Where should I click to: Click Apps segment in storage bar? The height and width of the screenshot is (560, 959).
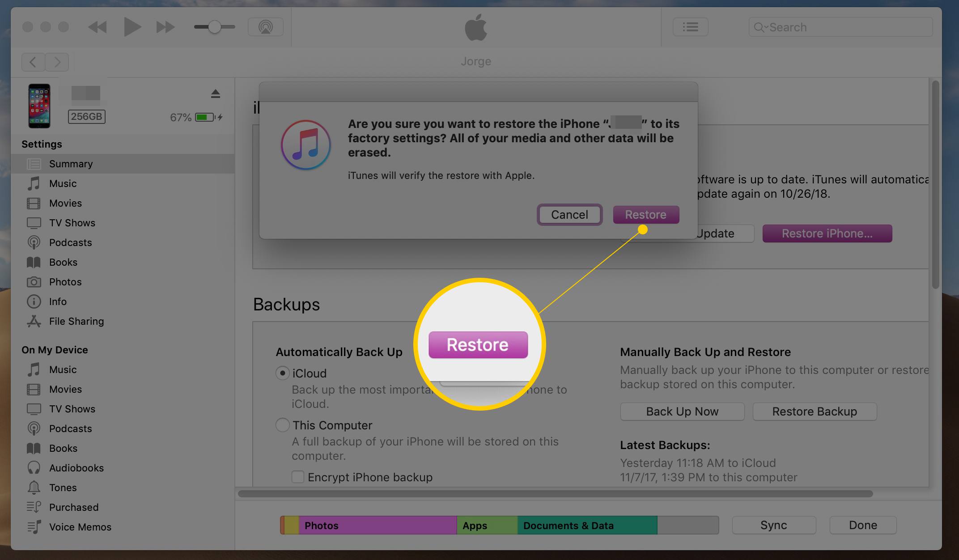487,525
